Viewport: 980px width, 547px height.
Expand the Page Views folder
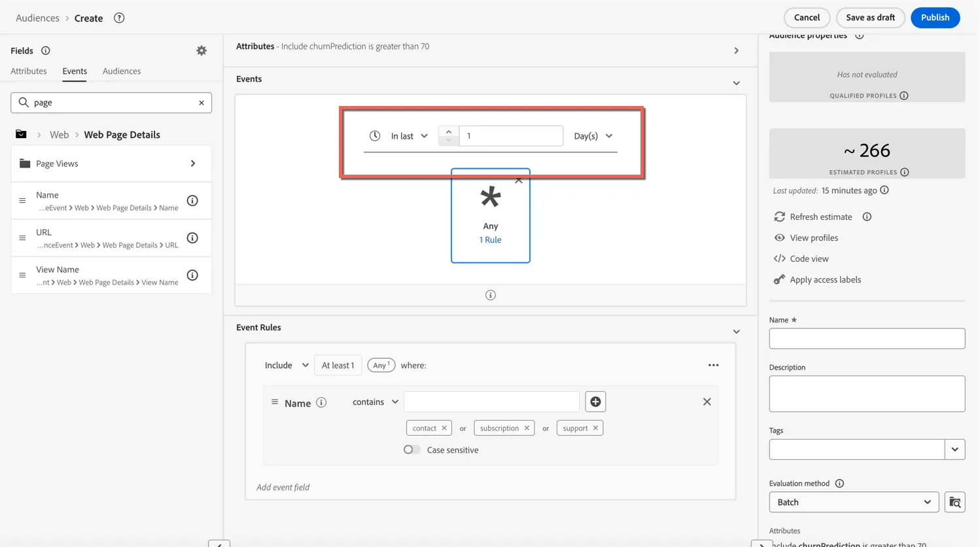(x=111, y=164)
